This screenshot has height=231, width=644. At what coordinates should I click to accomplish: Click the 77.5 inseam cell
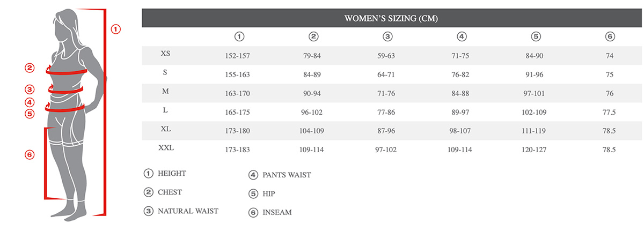[609, 112]
